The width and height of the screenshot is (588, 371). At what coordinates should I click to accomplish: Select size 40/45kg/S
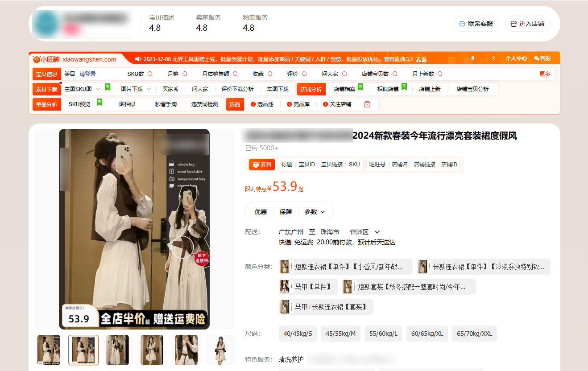pos(298,334)
